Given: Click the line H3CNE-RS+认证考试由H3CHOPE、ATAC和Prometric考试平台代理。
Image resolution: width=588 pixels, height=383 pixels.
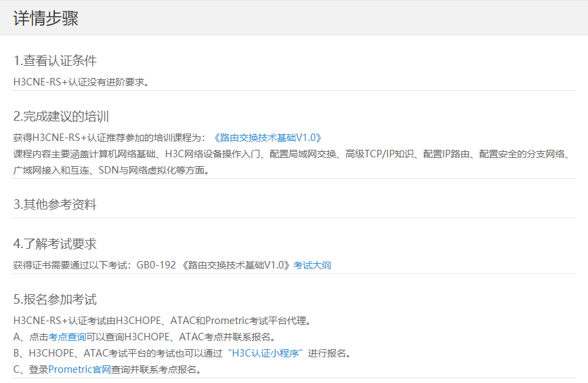Looking at the screenshot, I should [x=163, y=321].
